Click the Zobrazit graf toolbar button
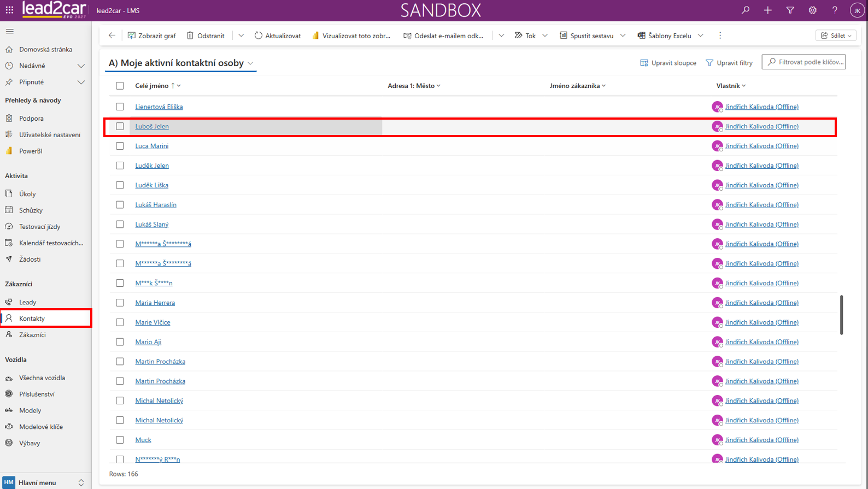868x489 pixels. tap(152, 36)
